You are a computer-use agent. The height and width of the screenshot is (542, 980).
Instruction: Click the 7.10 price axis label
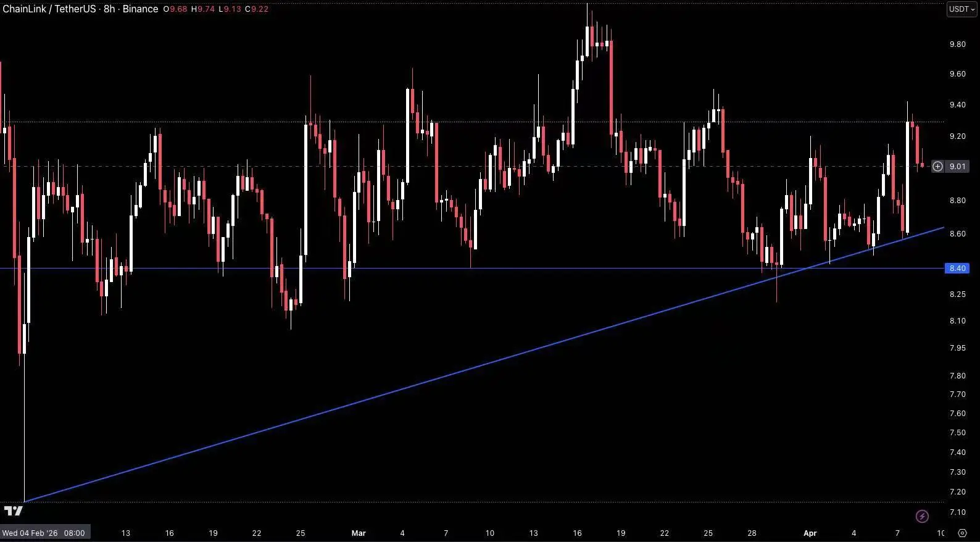pyautogui.click(x=957, y=512)
